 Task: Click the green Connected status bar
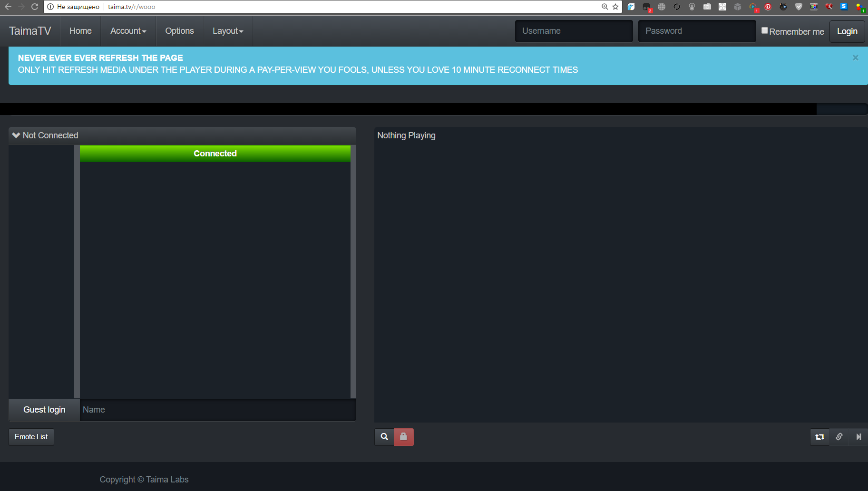click(215, 154)
